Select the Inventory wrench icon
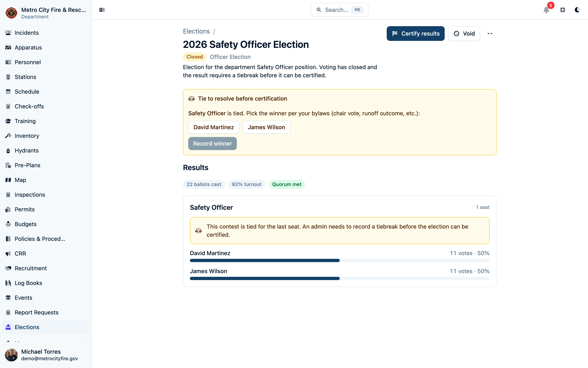The width and height of the screenshot is (588, 368). pos(8,136)
